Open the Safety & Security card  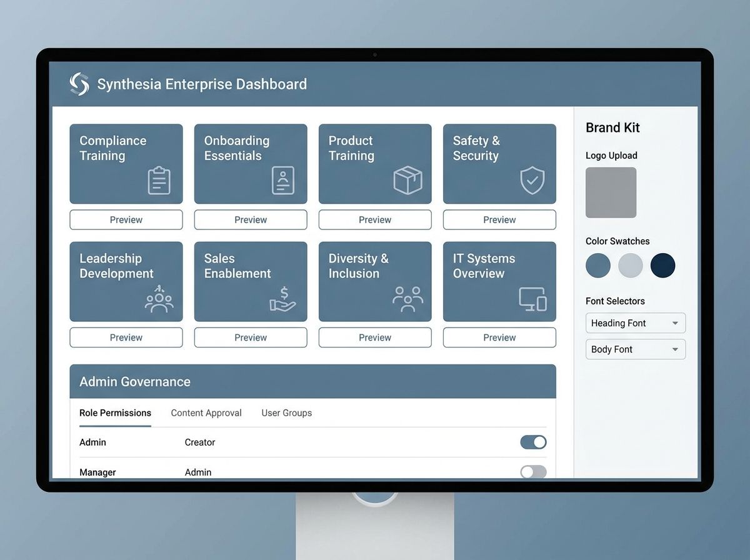click(499, 164)
